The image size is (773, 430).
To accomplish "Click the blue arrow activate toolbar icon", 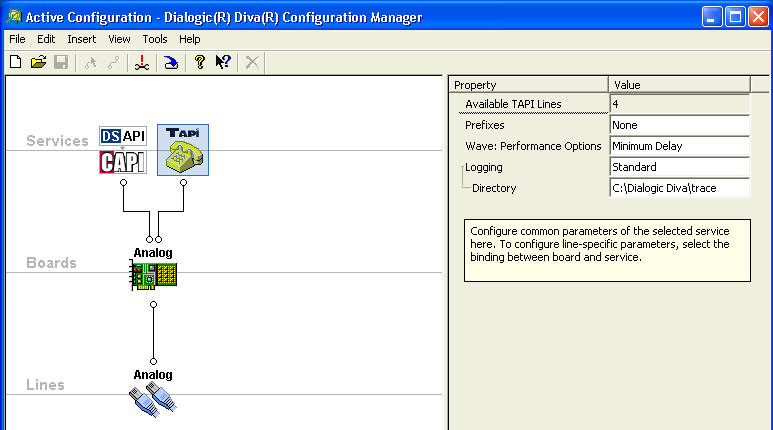I will pos(171,63).
